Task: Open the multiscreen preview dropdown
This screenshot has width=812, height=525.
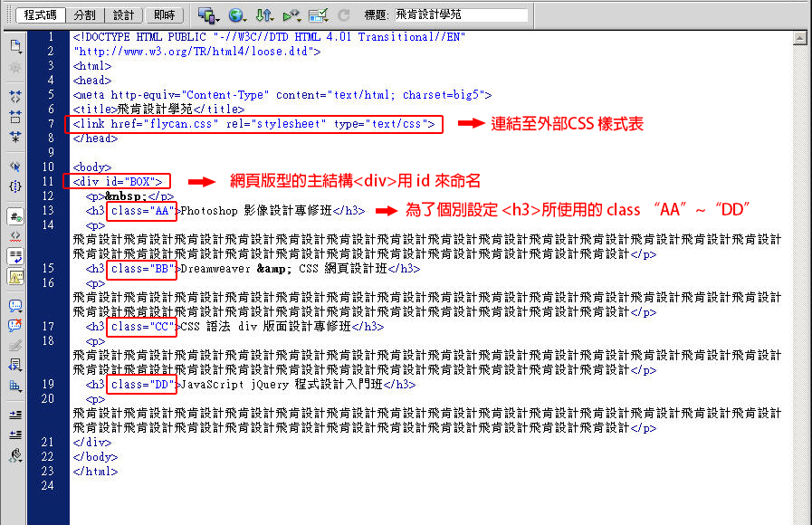Action: click(x=208, y=15)
